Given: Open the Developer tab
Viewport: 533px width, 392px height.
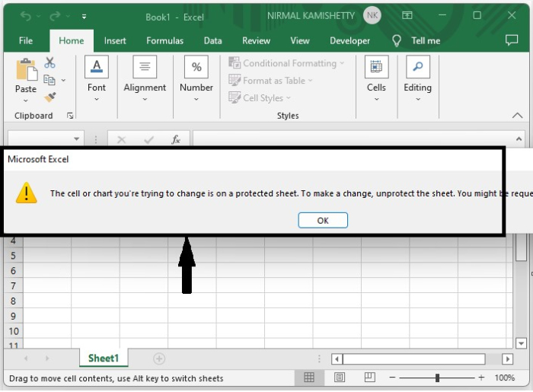Looking at the screenshot, I should pyautogui.click(x=349, y=41).
